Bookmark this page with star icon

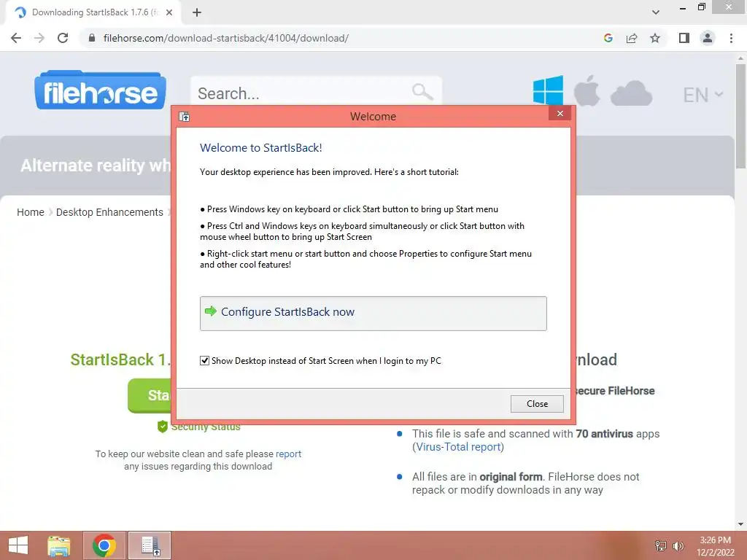pos(655,38)
